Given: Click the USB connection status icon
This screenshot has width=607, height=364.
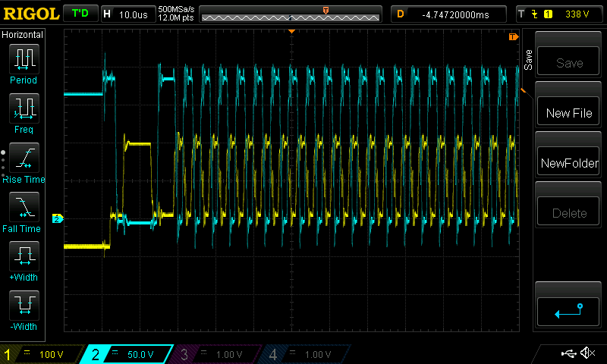Looking at the screenshot, I should pyautogui.click(x=568, y=353).
